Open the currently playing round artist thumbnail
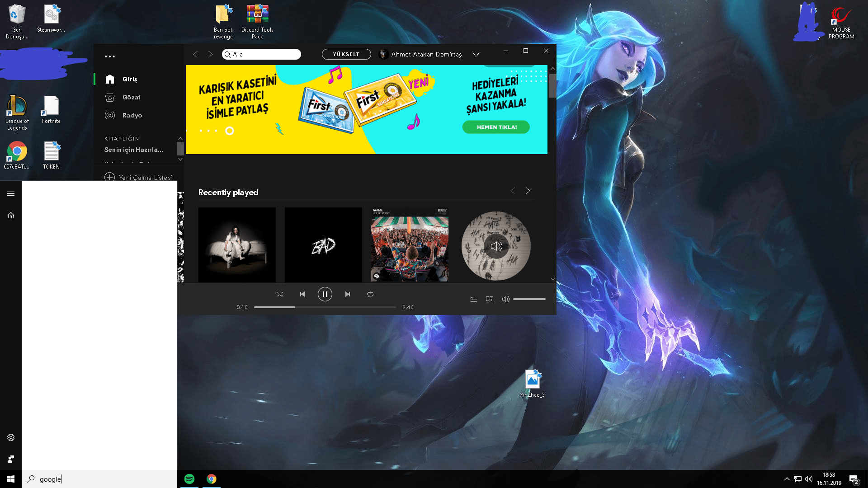Screen dimensions: 868x488 [496, 246]
